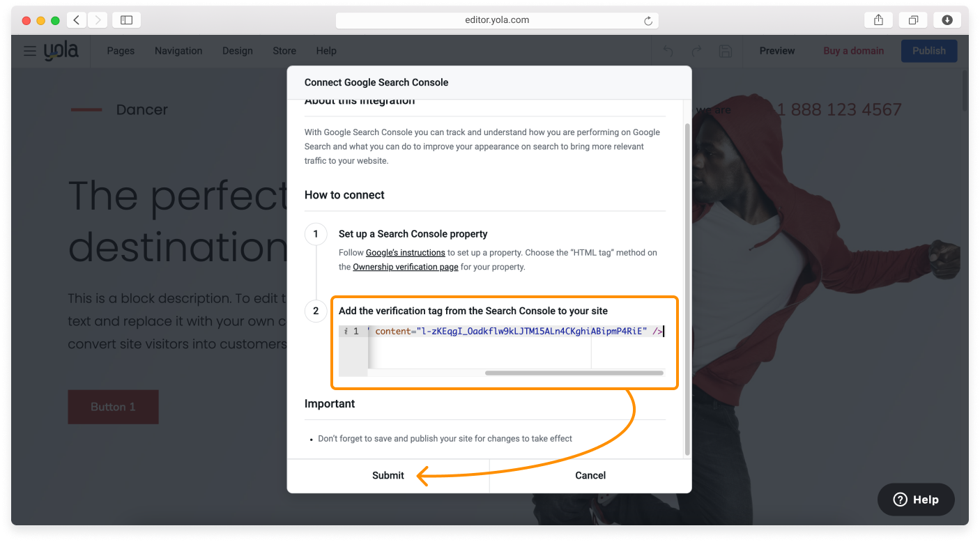Open the Design menu
Viewport: 980px width, 542px height.
click(x=237, y=51)
